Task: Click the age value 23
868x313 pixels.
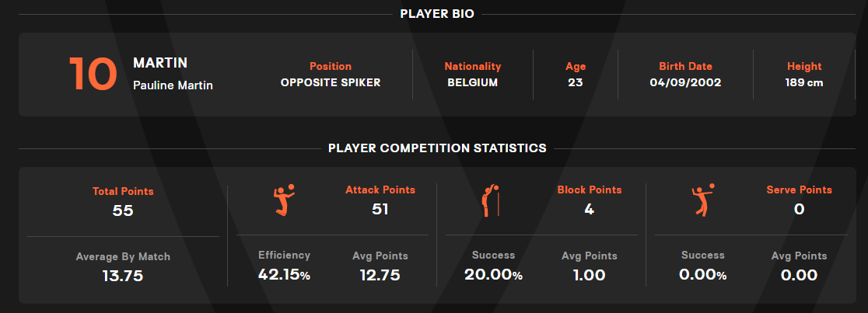Action: point(576,82)
